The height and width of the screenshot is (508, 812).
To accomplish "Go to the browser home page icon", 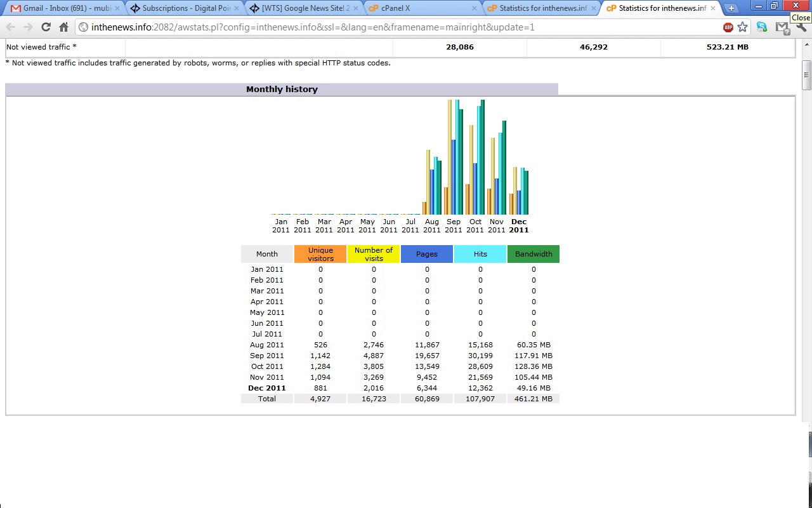I will click(63, 27).
